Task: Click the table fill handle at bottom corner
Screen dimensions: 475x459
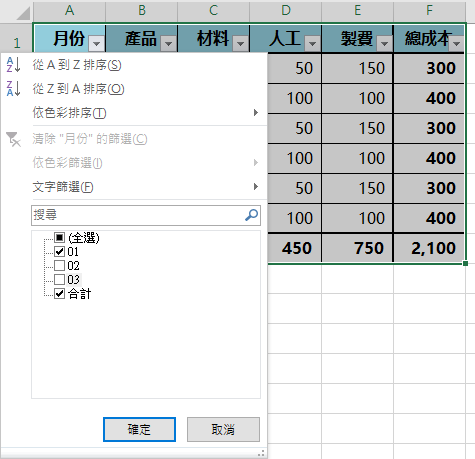Action: (x=465, y=263)
